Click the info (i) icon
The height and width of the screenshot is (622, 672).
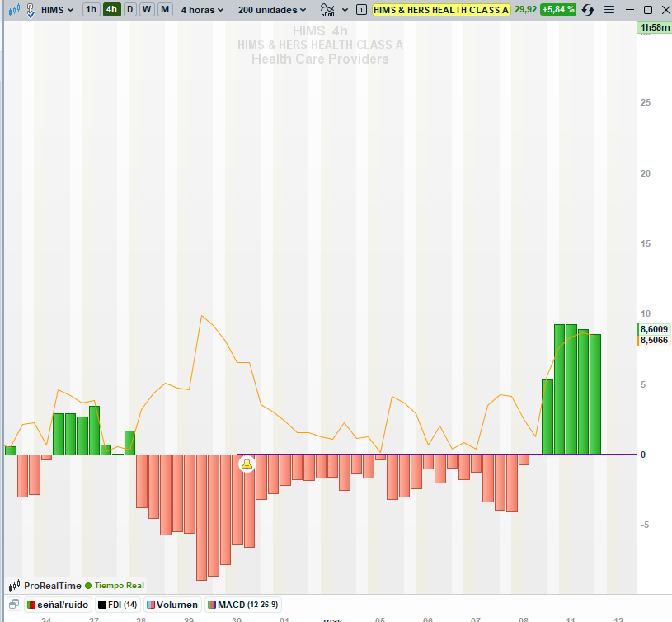[x=361, y=9]
